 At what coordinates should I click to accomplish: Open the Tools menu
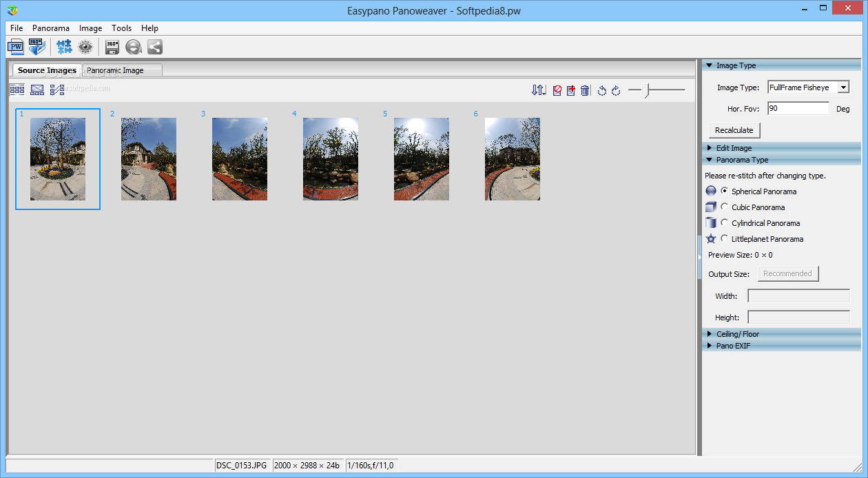(121, 28)
